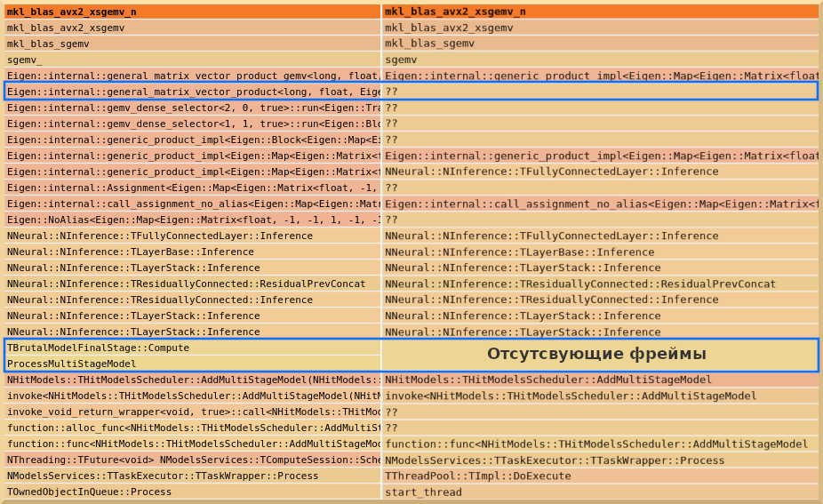This screenshot has width=823, height=504.
Task: Click left TResiduallyConnected::Inference frame
Action: click(192, 300)
